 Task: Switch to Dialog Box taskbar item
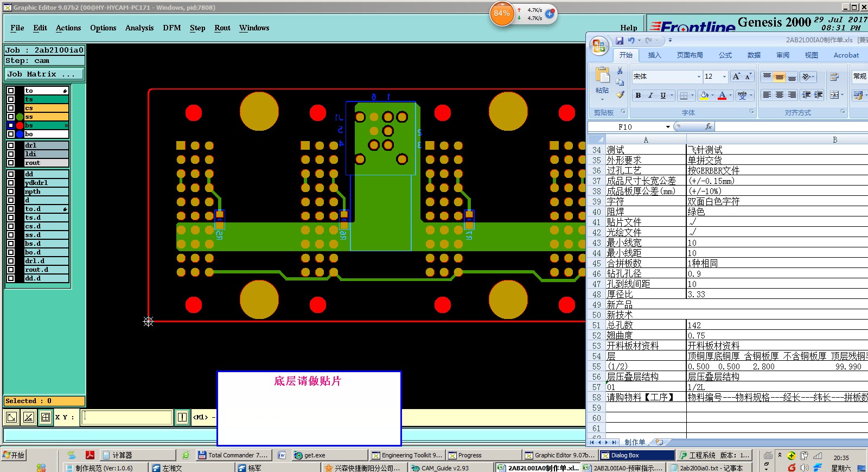pyautogui.click(x=636, y=455)
